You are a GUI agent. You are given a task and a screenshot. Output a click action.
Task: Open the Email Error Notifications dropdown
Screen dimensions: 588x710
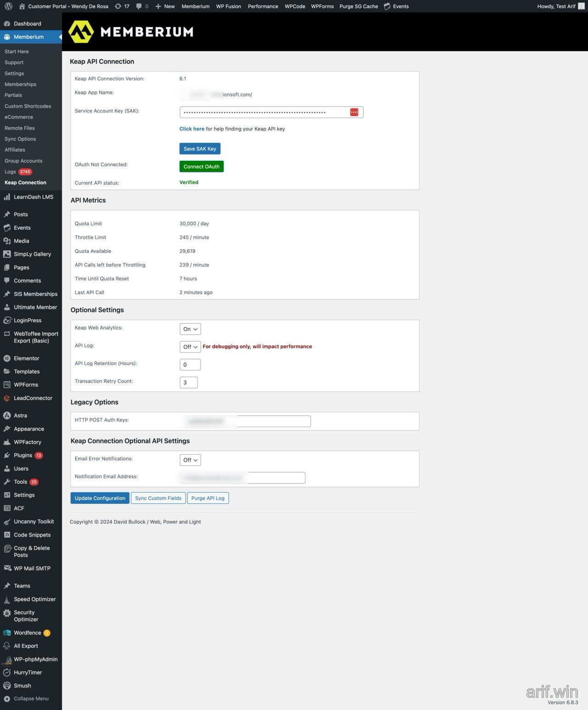click(190, 460)
